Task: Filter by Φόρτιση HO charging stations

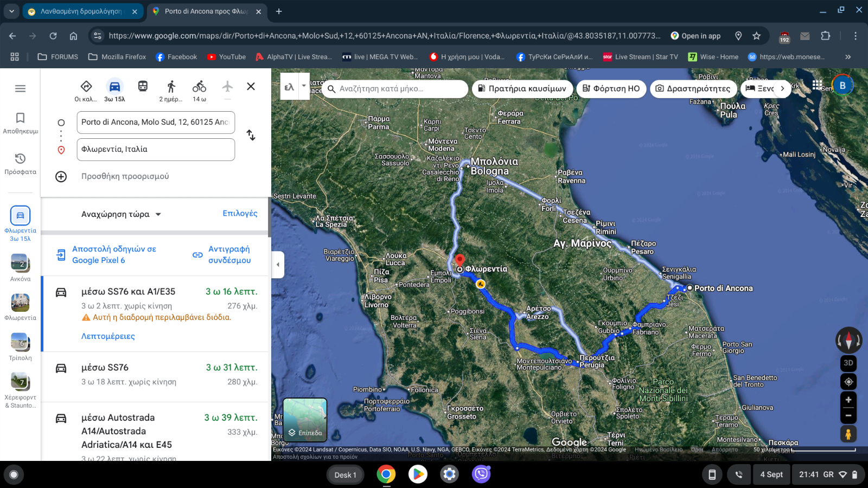Action: pyautogui.click(x=611, y=89)
